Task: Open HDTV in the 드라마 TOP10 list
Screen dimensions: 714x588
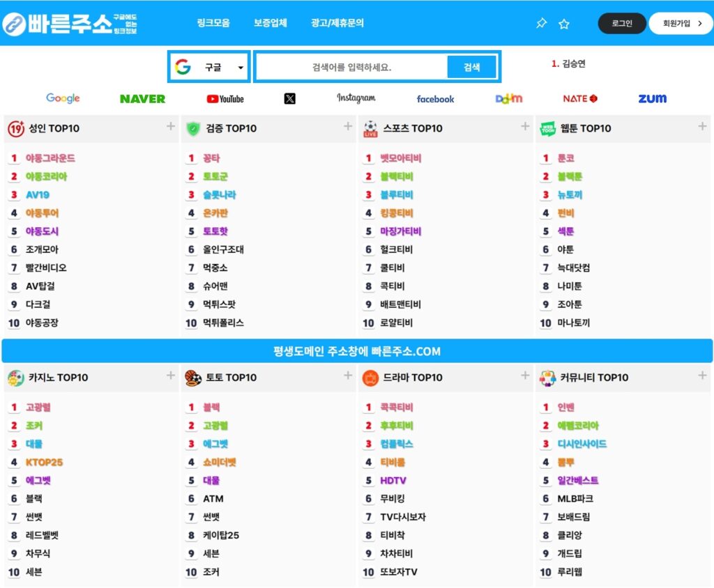Action: pyautogui.click(x=393, y=481)
